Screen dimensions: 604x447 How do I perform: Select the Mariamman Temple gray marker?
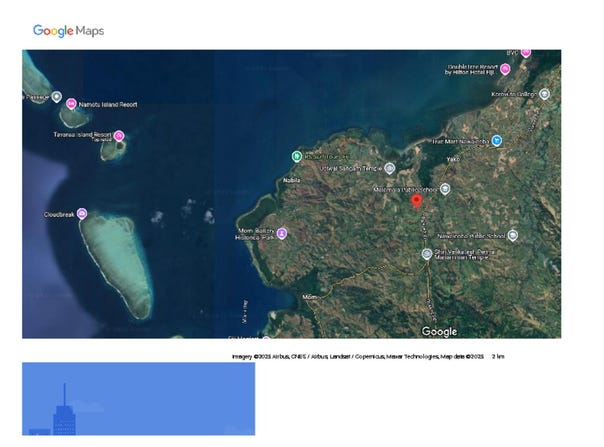click(426, 254)
